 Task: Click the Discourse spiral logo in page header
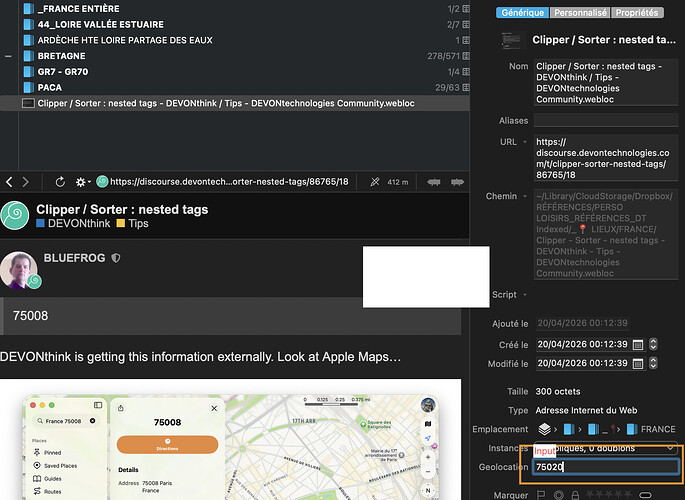point(15,215)
